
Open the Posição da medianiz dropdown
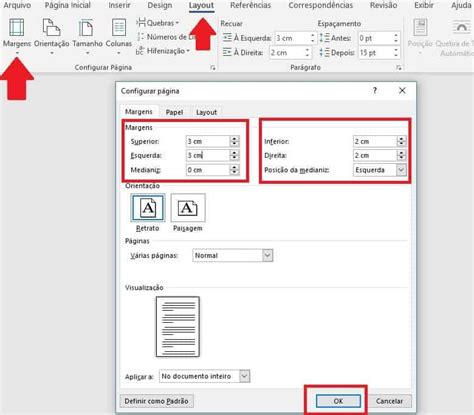click(379, 170)
